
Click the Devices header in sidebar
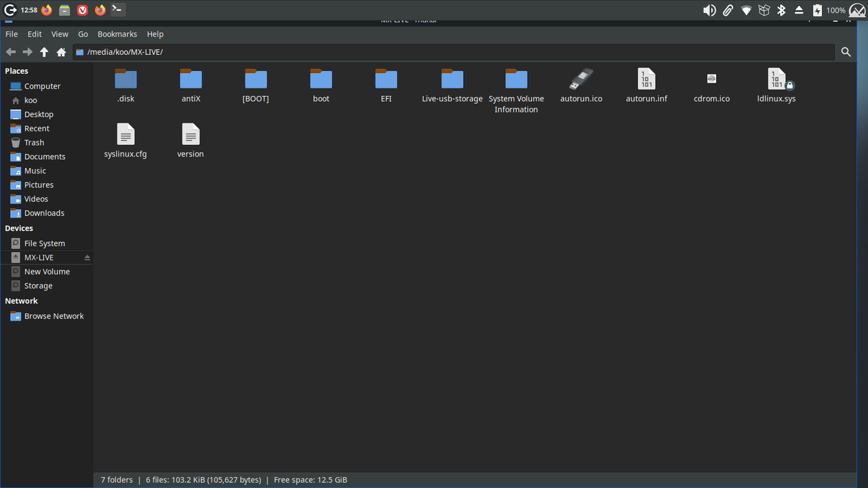(19, 228)
